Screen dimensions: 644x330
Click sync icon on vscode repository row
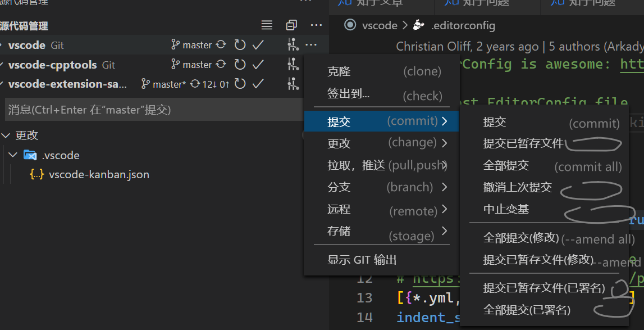[221, 44]
